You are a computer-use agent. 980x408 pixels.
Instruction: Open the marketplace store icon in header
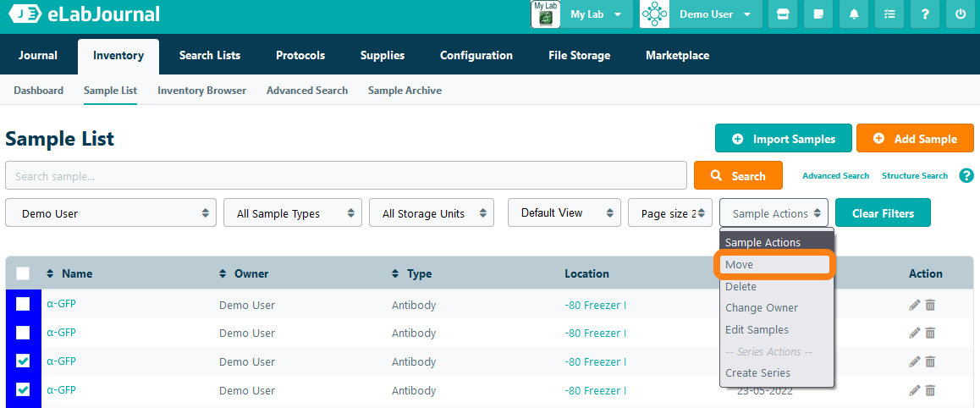(x=783, y=14)
